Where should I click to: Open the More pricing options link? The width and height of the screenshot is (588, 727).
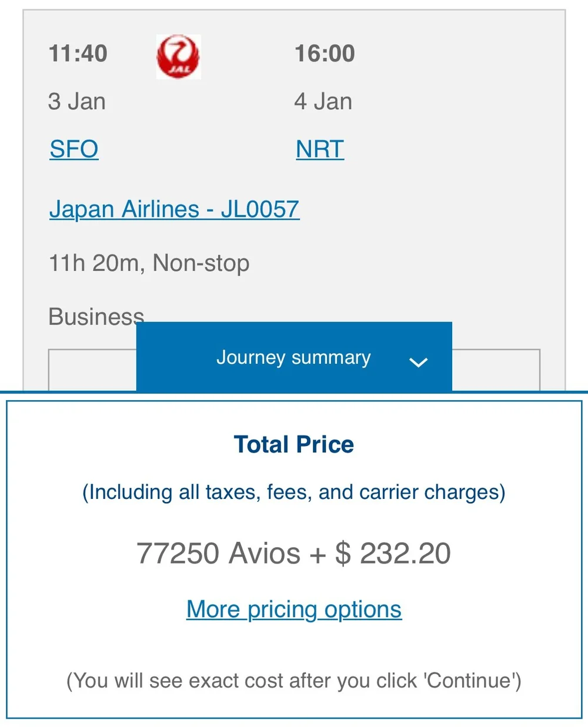click(294, 609)
